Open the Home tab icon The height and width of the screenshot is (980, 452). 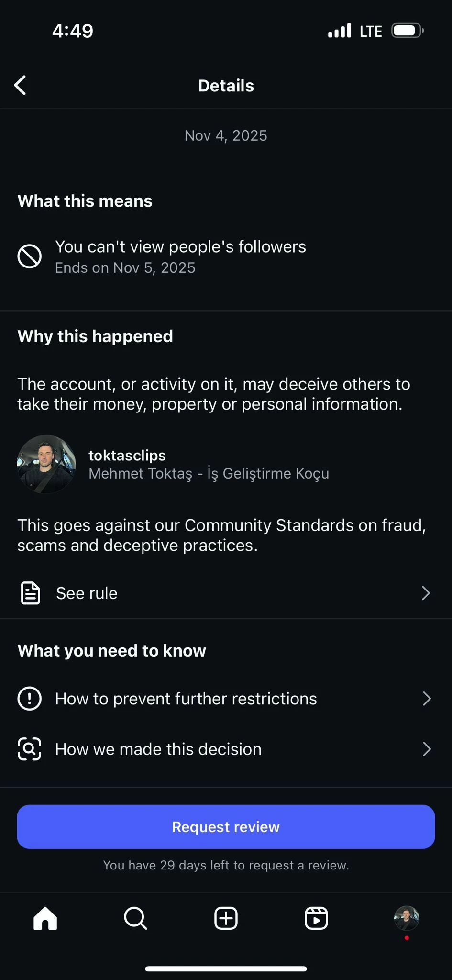(45, 918)
